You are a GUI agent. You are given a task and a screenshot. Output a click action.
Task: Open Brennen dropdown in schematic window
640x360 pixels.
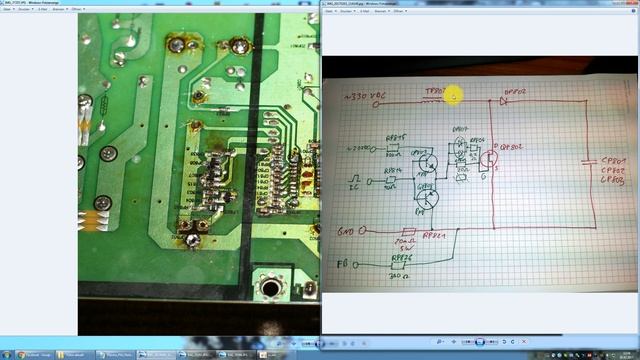point(382,11)
